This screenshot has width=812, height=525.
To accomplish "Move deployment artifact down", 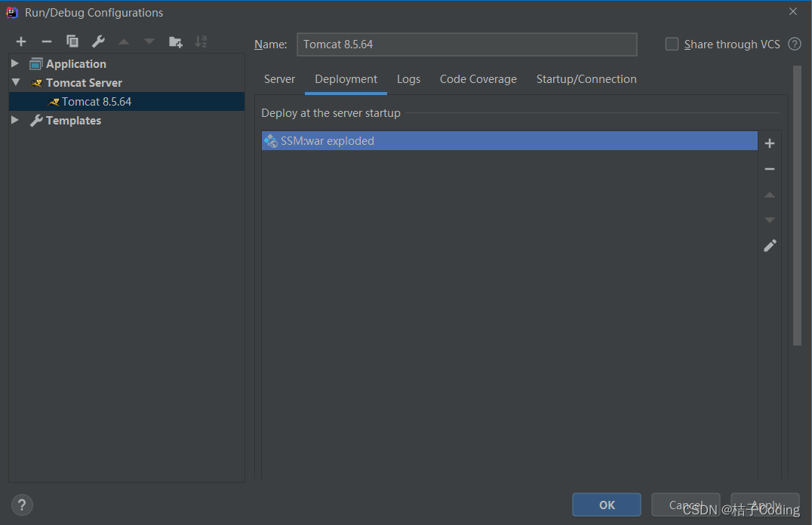I will tap(770, 220).
